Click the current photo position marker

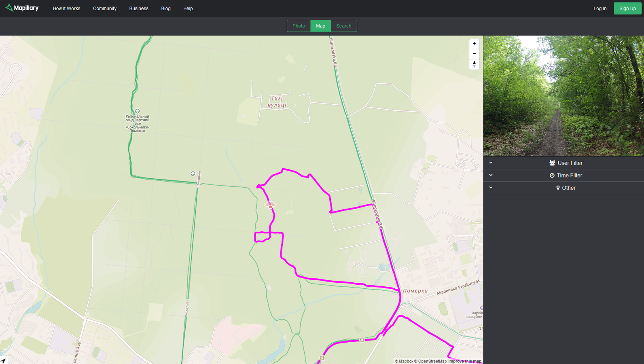point(271,206)
